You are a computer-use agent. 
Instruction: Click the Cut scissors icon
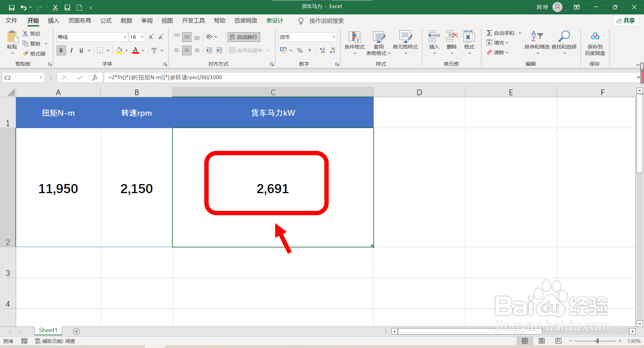click(x=25, y=34)
